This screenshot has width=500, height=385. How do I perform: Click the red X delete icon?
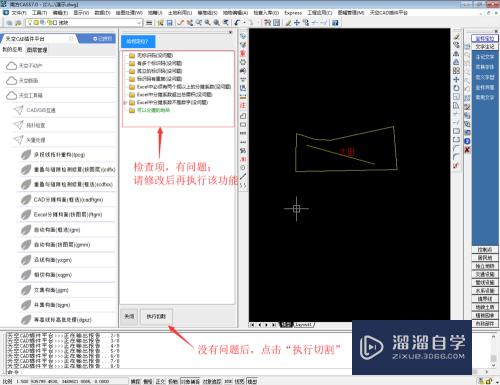pyautogui.click(x=467, y=150)
